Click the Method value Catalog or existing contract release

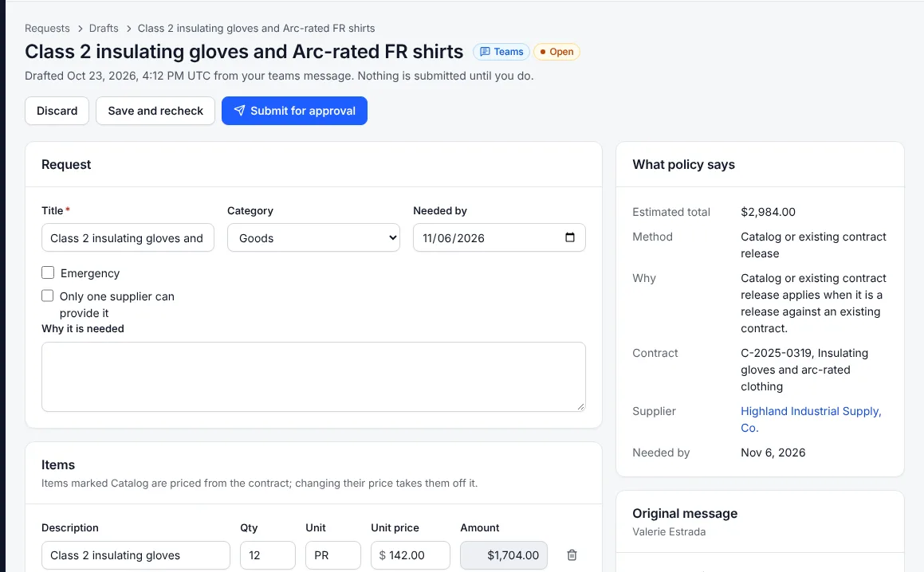[x=813, y=245]
